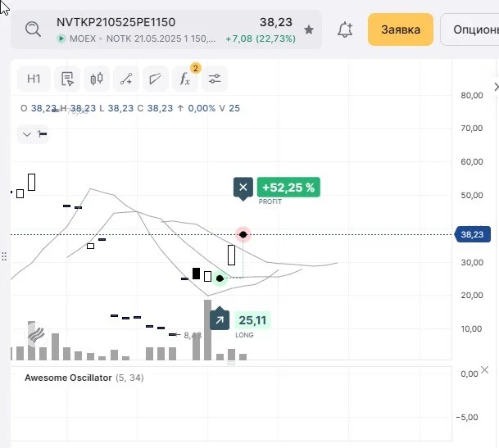
Task: Click the pane resize handle below volume
Action: (x=231, y=363)
